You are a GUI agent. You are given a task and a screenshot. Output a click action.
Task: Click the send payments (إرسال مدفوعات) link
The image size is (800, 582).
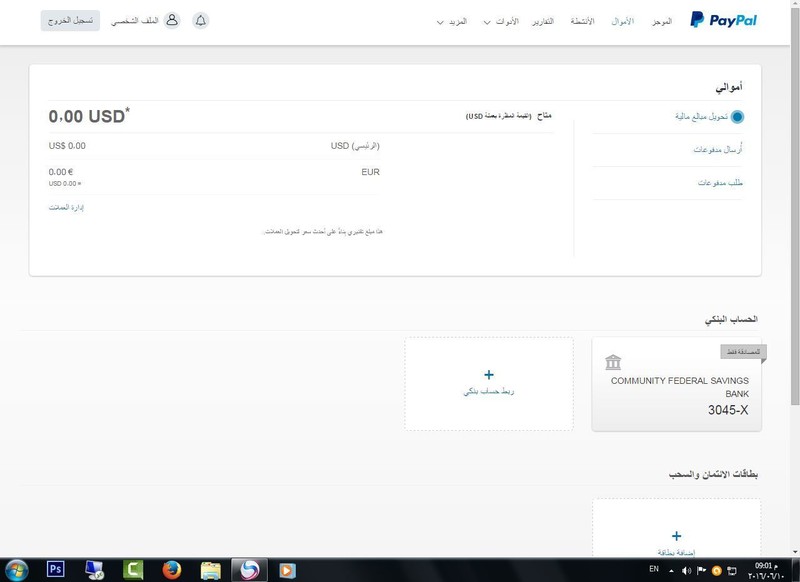(717, 149)
